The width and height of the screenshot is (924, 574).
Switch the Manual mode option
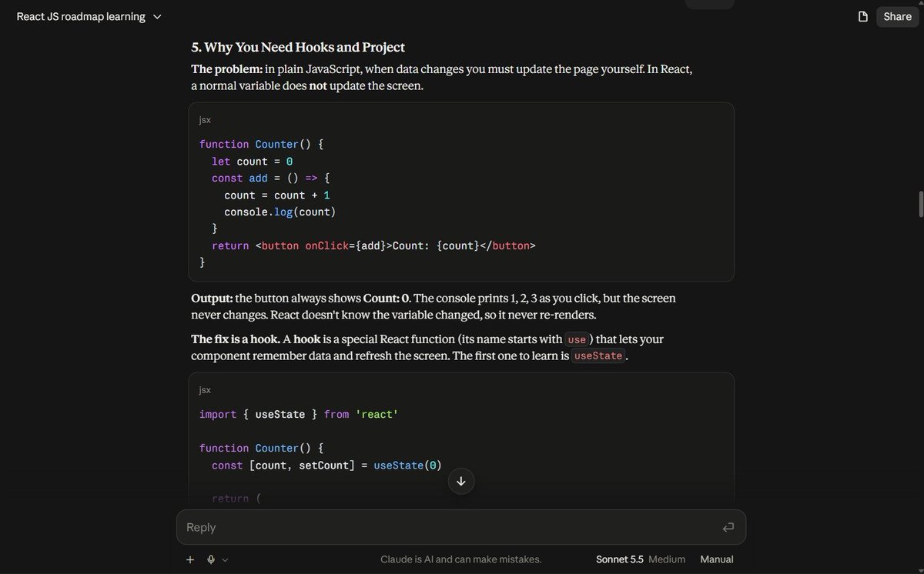click(x=717, y=559)
